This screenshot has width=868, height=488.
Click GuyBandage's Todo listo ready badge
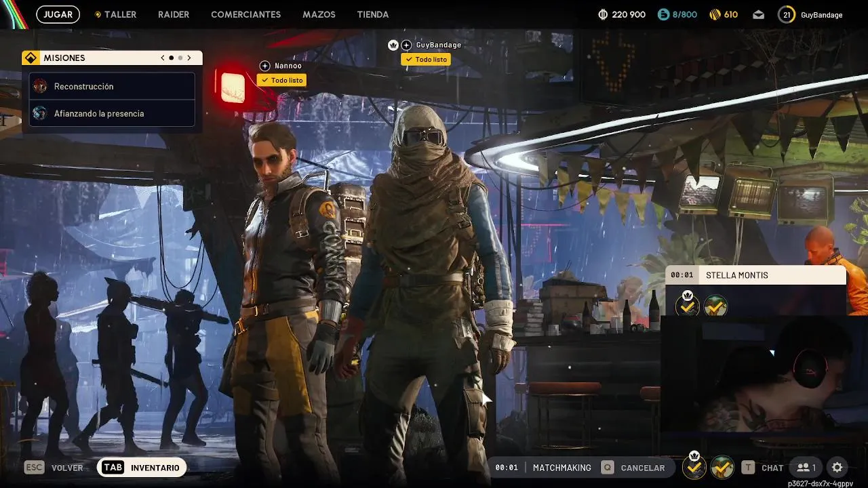(x=426, y=59)
